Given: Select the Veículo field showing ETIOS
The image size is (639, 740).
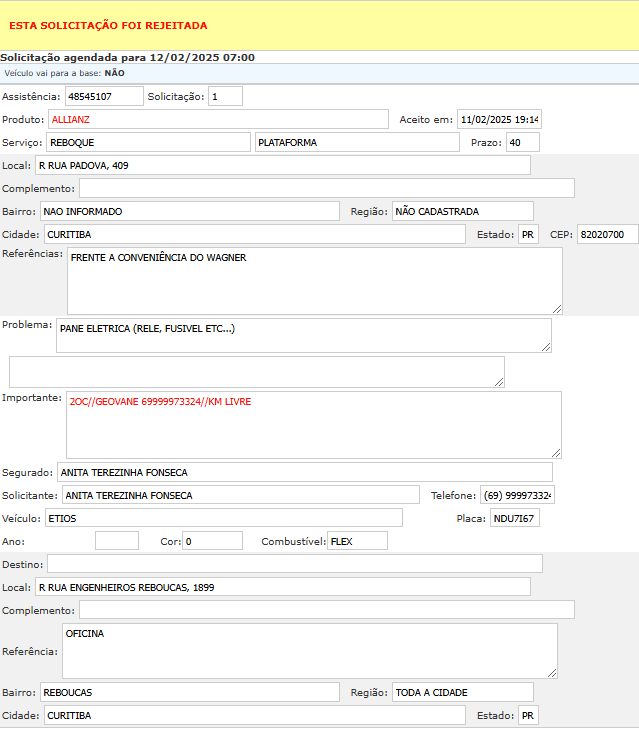Looking at the screenshot, I should coord(223,518).
